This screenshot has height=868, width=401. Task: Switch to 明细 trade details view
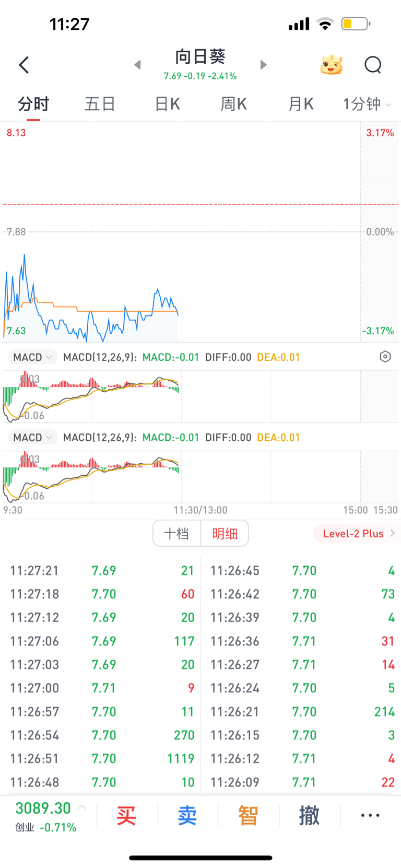tap(225, 533)
